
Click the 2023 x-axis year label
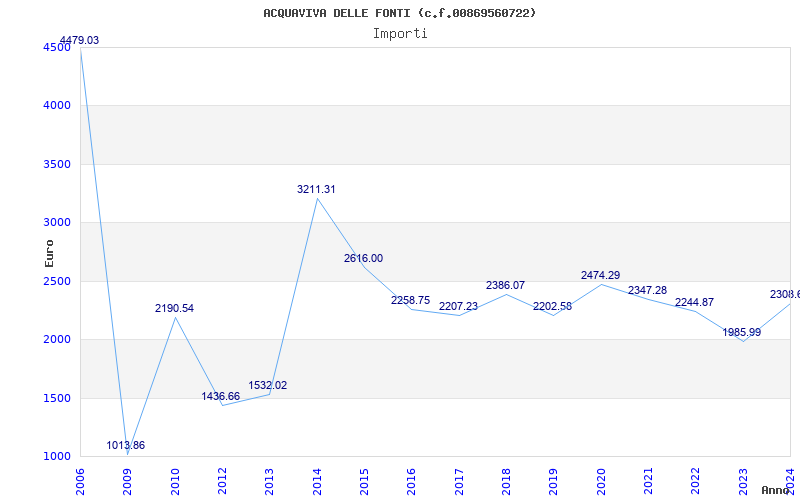point(743,482)
